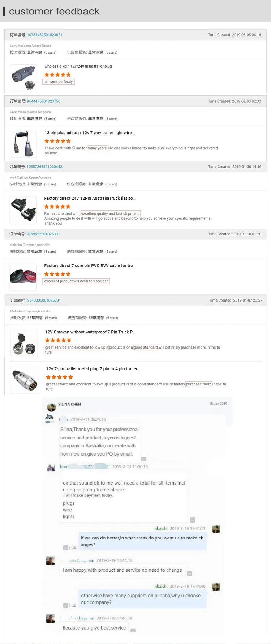Open order number 10357263501020442

coord(44,167)
